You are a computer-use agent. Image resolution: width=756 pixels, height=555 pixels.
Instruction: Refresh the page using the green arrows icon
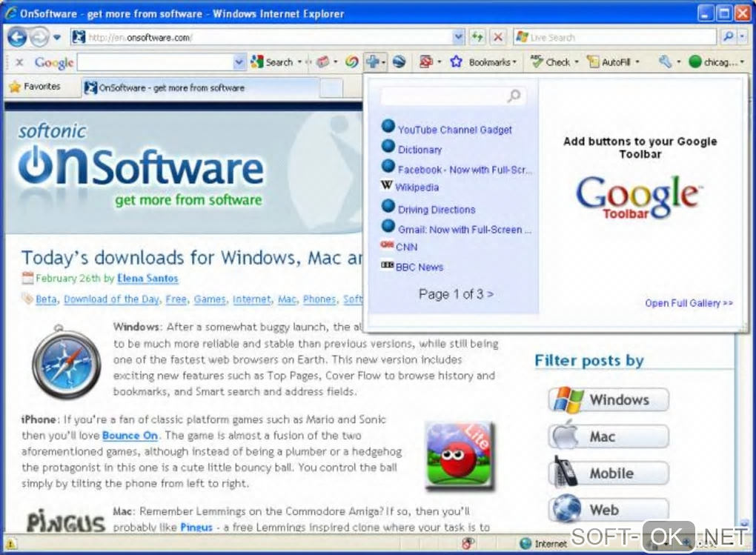pyautogui.click(x=477, y=36)
